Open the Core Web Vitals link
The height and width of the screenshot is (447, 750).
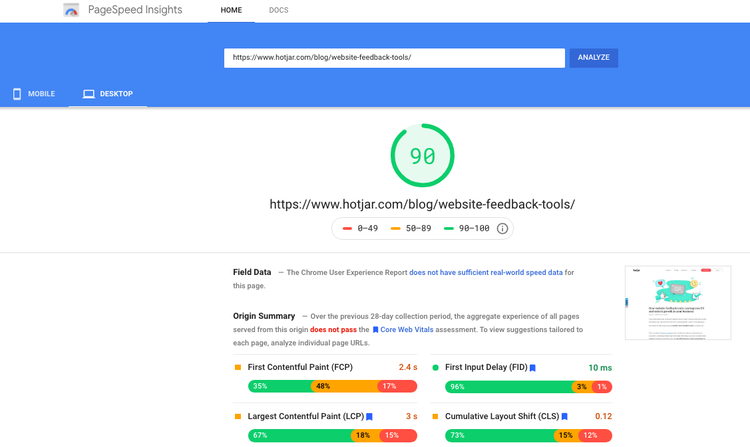pos(407,330)
